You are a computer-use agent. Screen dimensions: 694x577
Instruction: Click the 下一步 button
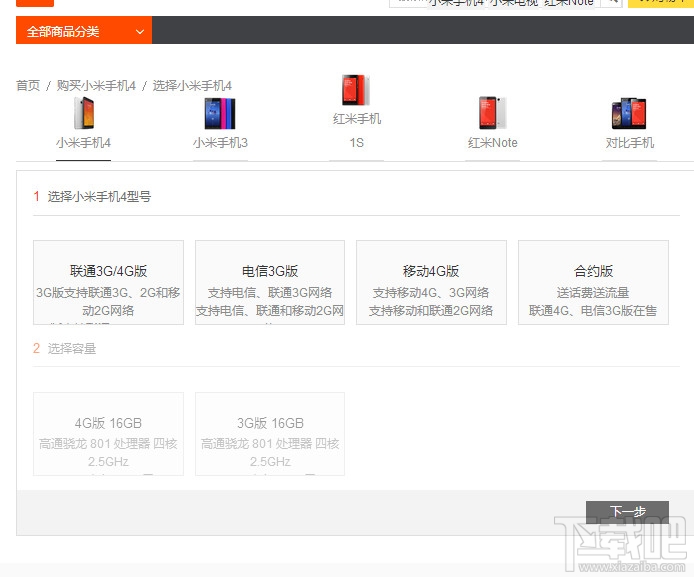pos(627,512)
